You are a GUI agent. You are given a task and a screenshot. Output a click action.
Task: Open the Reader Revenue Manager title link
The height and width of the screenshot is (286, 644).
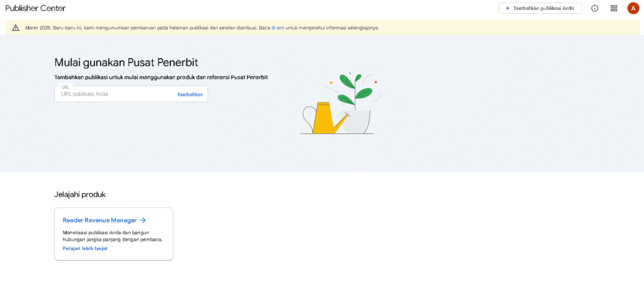click(x=100, y=220)
